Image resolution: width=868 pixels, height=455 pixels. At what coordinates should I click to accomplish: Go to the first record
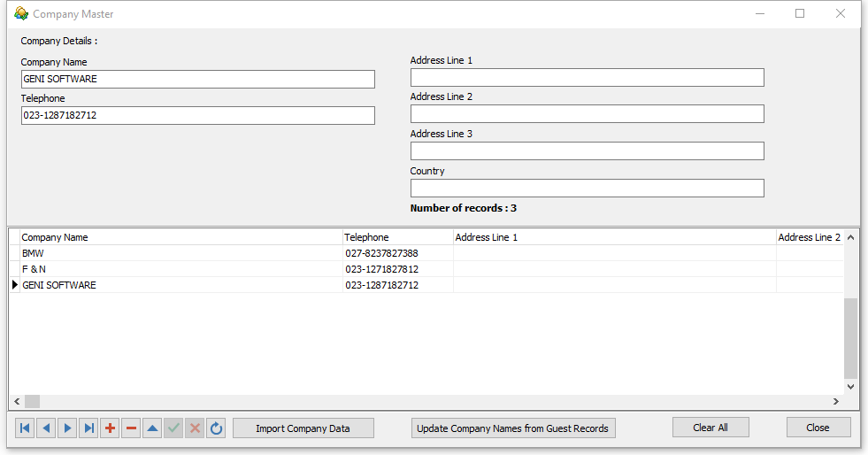[25, 428]
